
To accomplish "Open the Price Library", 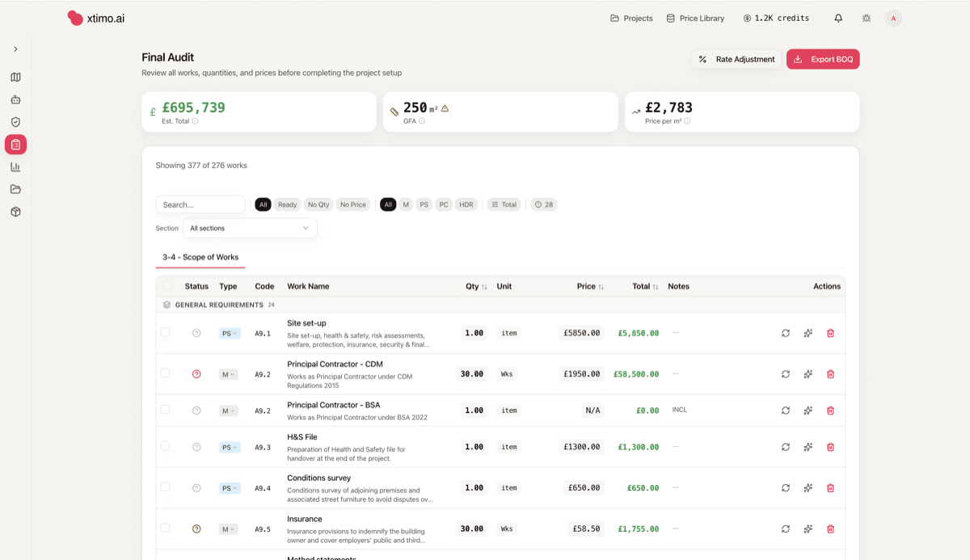I will coord(695,18).
